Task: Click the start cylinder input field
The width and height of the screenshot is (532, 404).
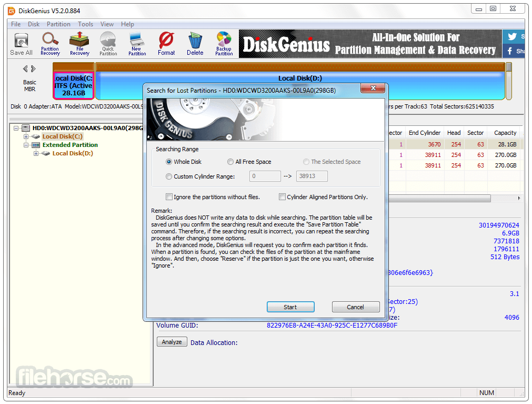Action: tap(265, 176)
